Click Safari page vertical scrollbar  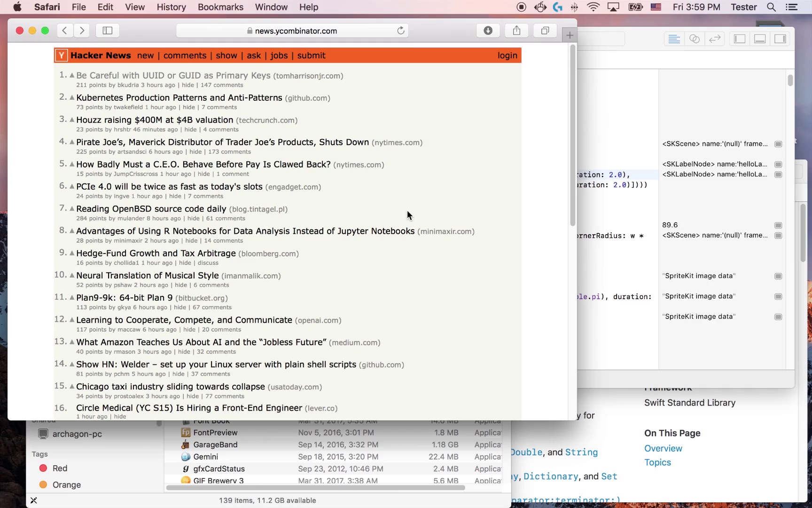pyautogui.click(x=572, y=136)
